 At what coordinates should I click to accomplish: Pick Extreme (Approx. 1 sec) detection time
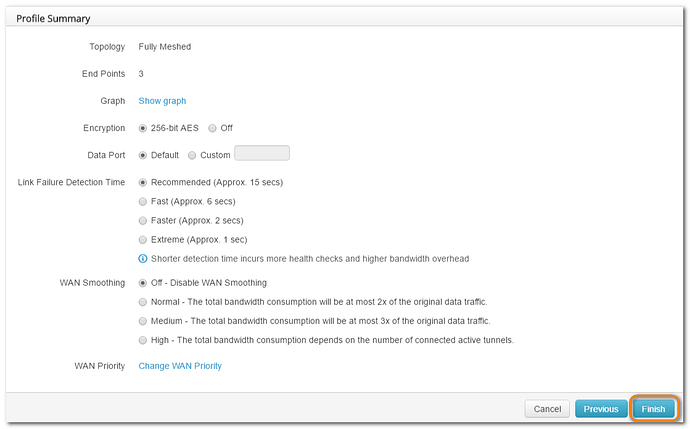pyautogui.click(x=143, y=239)
